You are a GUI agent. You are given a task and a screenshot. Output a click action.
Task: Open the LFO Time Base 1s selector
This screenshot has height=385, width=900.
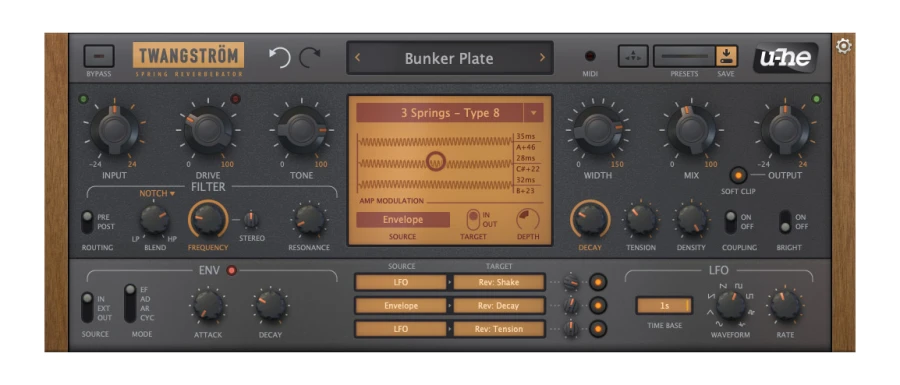(664, 306)
